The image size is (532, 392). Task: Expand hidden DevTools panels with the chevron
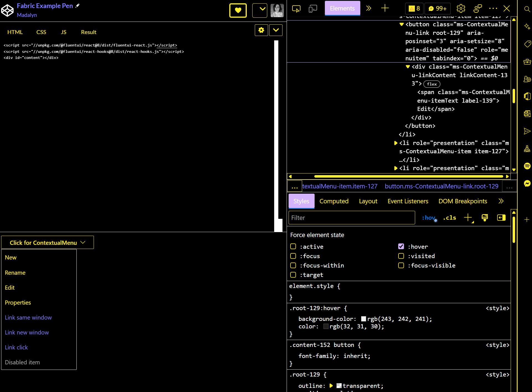369,8
